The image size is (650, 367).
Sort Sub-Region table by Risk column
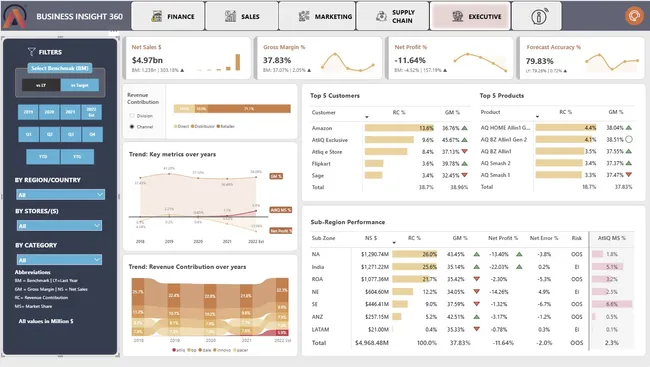577,238
